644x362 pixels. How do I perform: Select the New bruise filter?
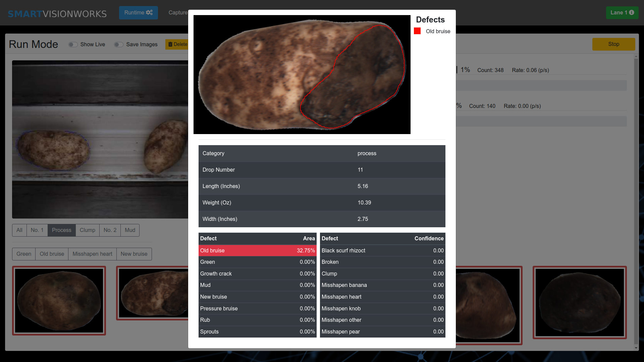[x=134, y=254]
